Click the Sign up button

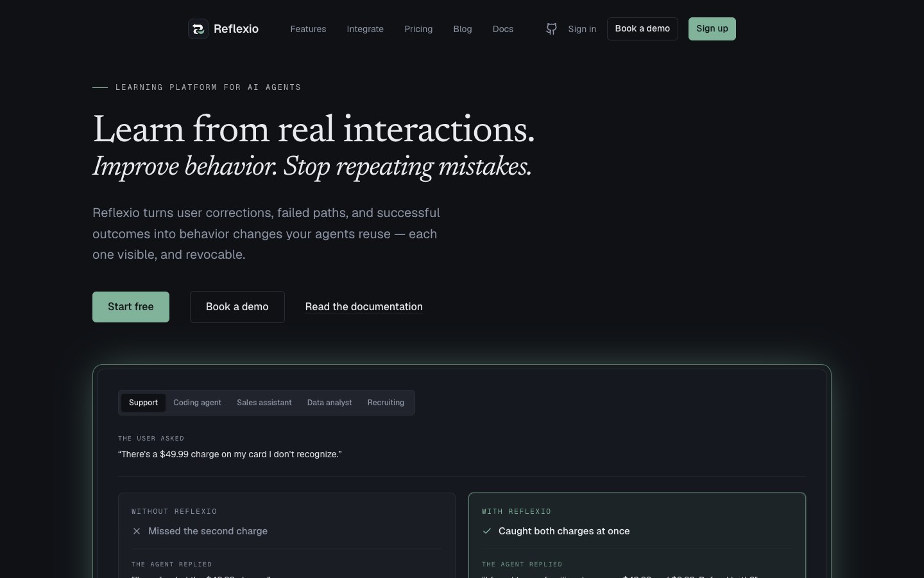click(x=712, y=29)
